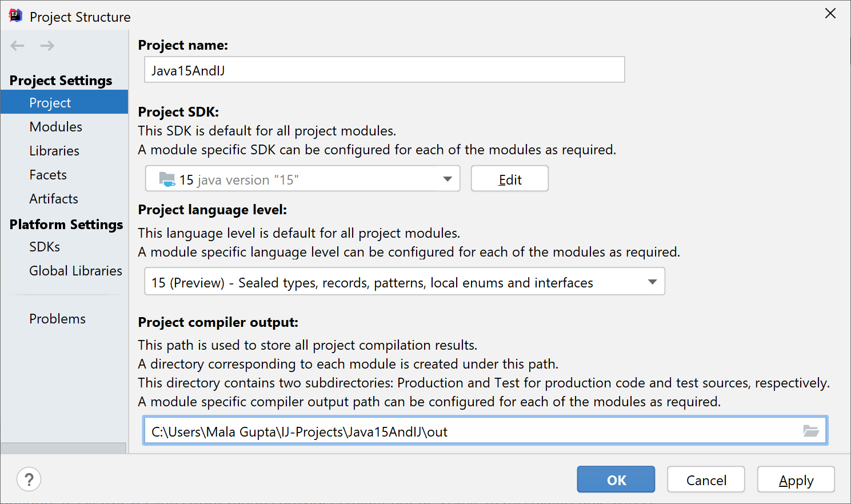Viewport: 851px width, 504px height.
Task: Select Modules in Project Settings
Action: pyautogui.click(x=55, y=126)
